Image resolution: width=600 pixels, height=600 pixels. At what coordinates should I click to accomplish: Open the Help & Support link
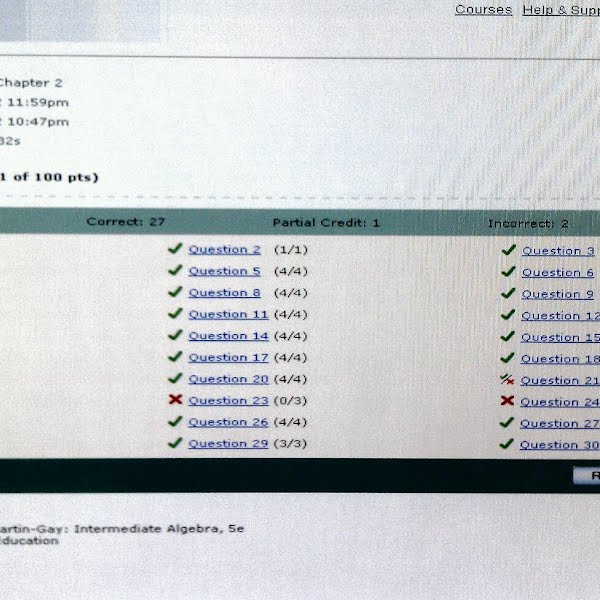[x=560, y=10]
